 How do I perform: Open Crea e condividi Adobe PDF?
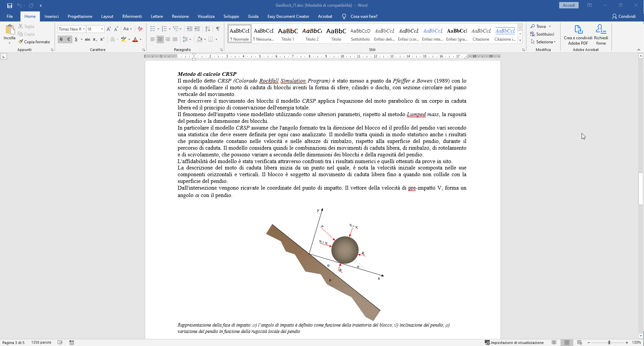click(578, 35)
